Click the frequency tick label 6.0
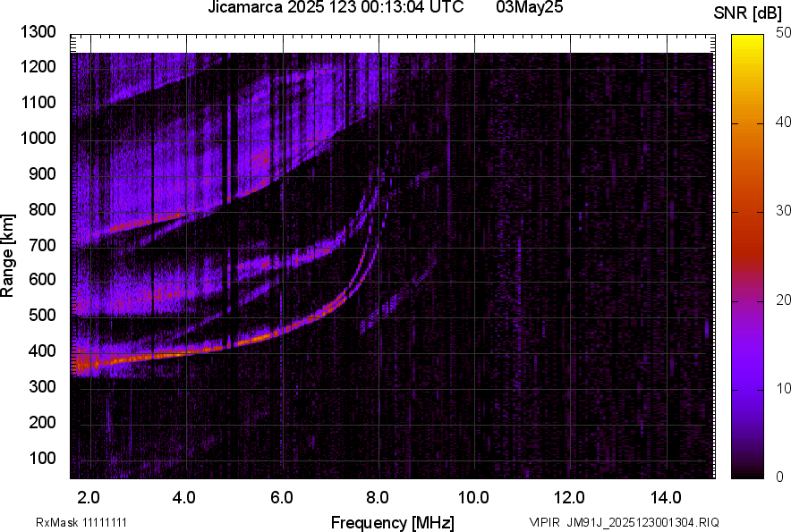791x532 pixels. pyautogui.click(x=282, y=498)
